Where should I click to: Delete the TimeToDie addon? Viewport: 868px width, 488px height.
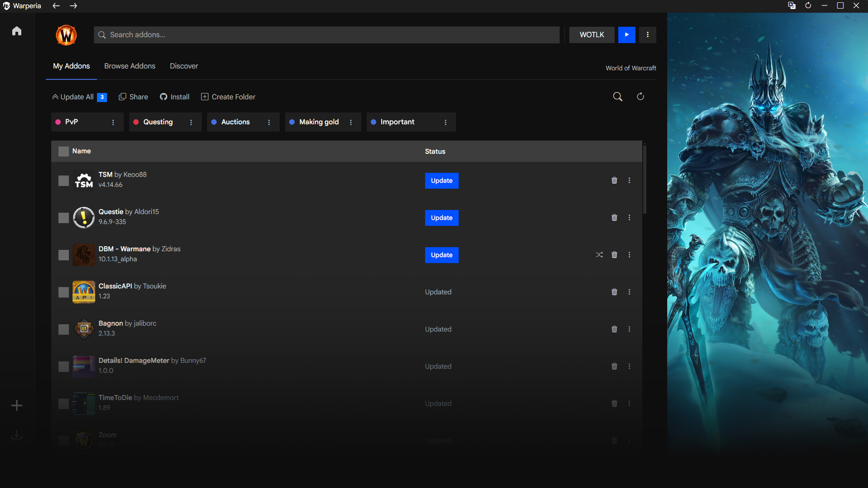[x=614, y=404]
